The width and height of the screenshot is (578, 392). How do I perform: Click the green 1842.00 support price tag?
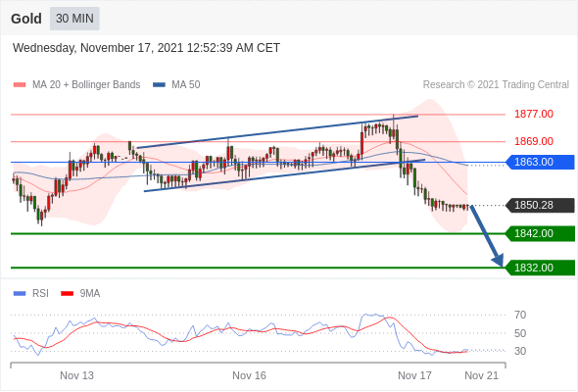tap(541, 234)
